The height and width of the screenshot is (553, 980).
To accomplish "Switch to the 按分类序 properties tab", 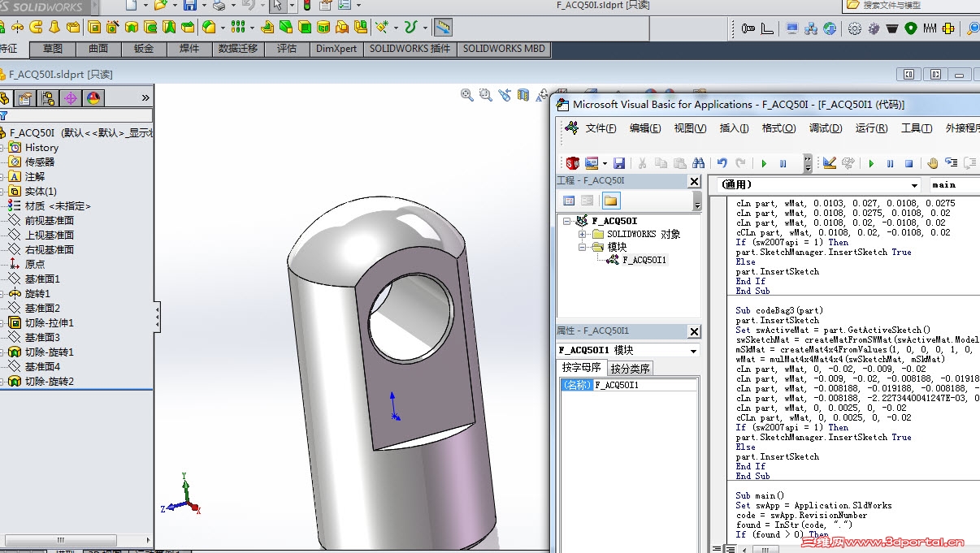I will pyautogui.click(x=631, y=369).
